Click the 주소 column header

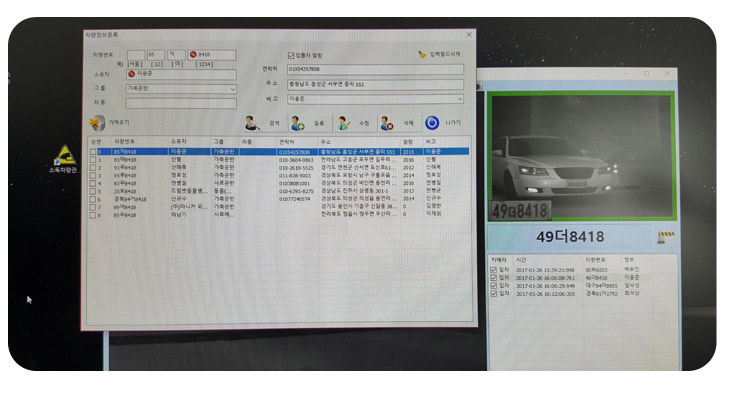(326, 142)
